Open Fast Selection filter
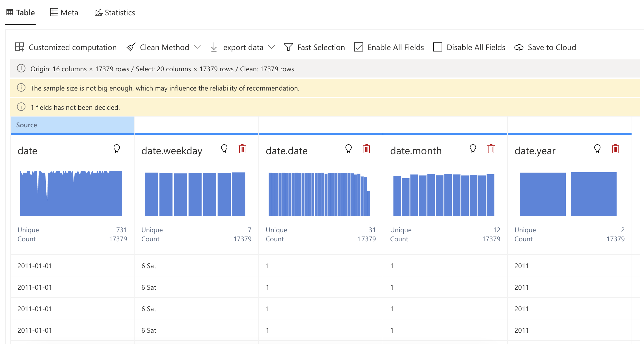 point(314,47)
